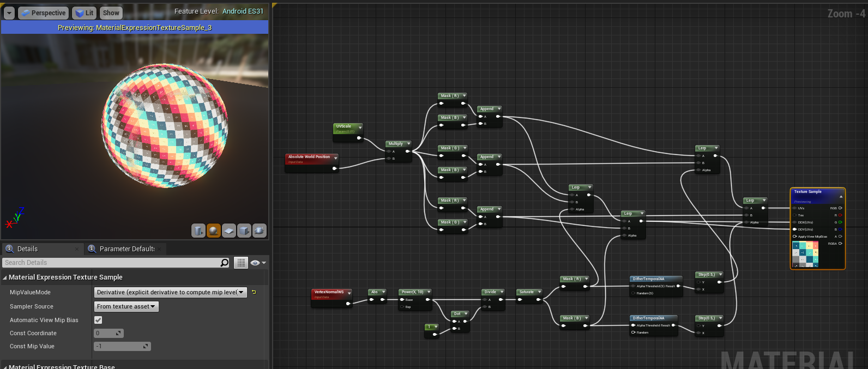Select the cylinder preview mesh icon
This screenshot has height=369, width=868.
(198, 231)
